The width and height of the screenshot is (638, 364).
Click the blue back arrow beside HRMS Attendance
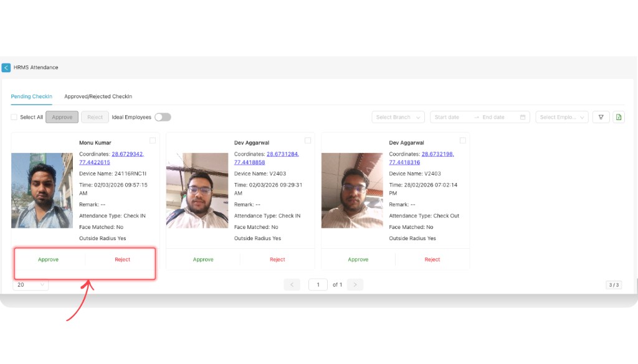(x=6, y=67)
